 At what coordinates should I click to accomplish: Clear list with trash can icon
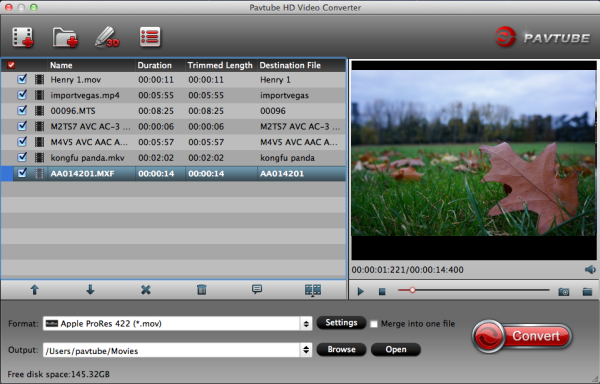click(202, 290)
